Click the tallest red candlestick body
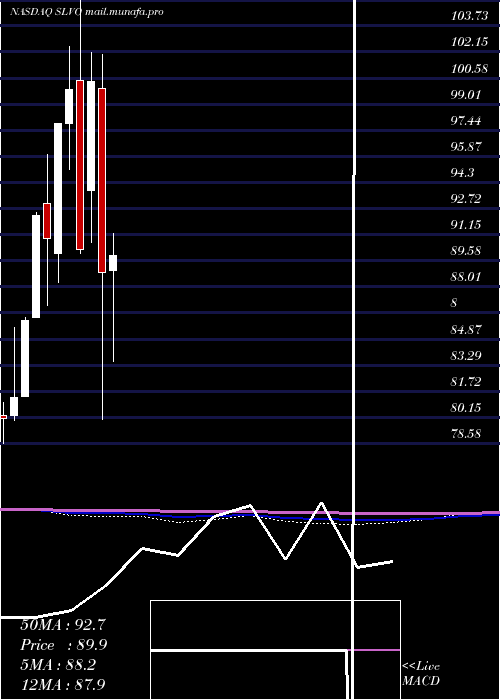 [102, 180]
